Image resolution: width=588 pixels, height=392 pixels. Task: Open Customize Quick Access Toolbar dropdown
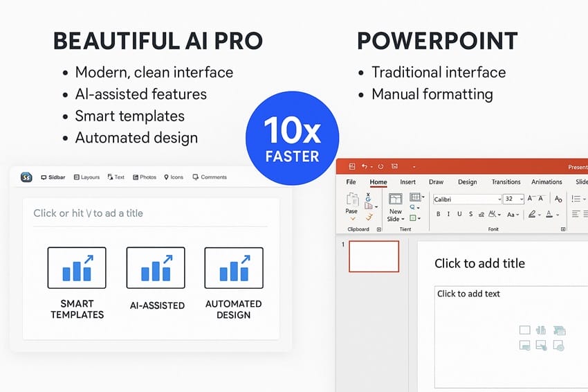click(414, 167)
